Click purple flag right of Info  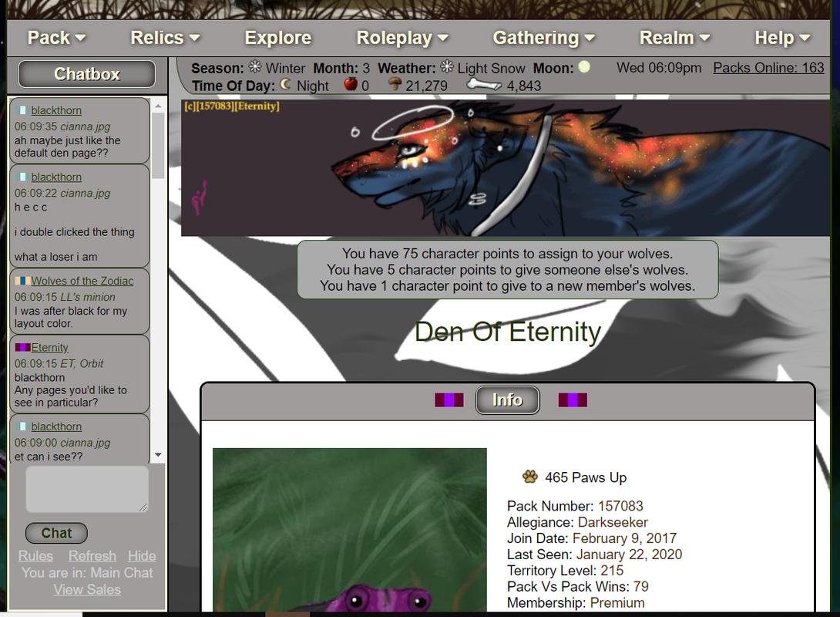[x=573, y=400]
